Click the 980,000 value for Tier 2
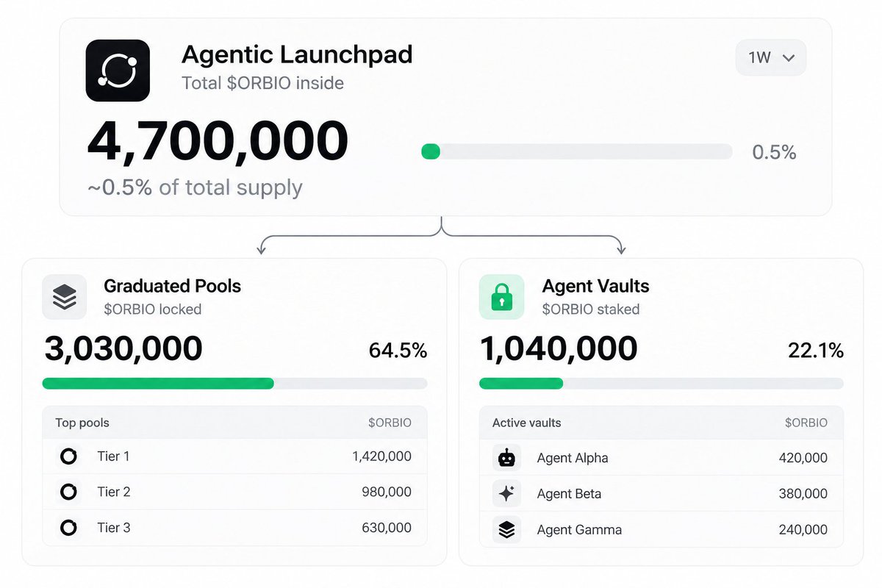This screenshot has height=588, width=882. (387, 492)
